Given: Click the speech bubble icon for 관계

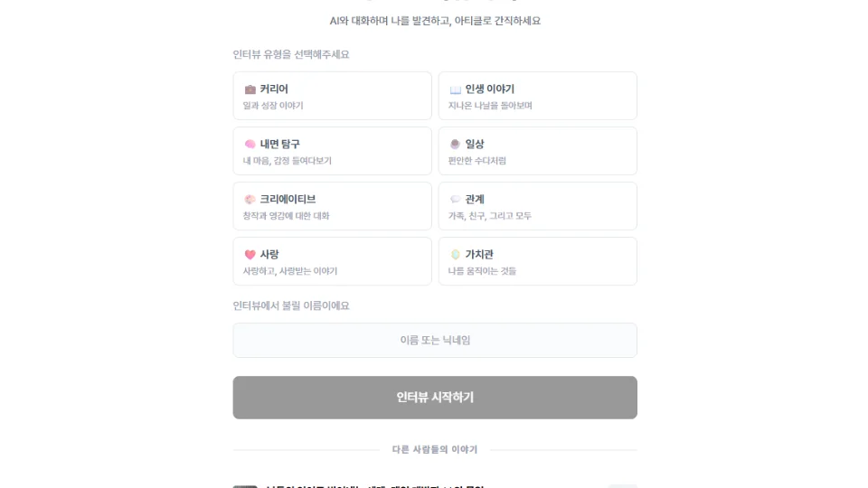Looking at the screenshot, I should coord(456,200).
